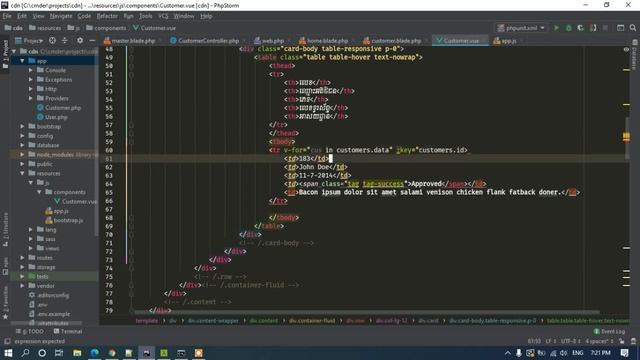Expand the Http folder
This screenshot has height=360, width=640.
coord(31,89)
